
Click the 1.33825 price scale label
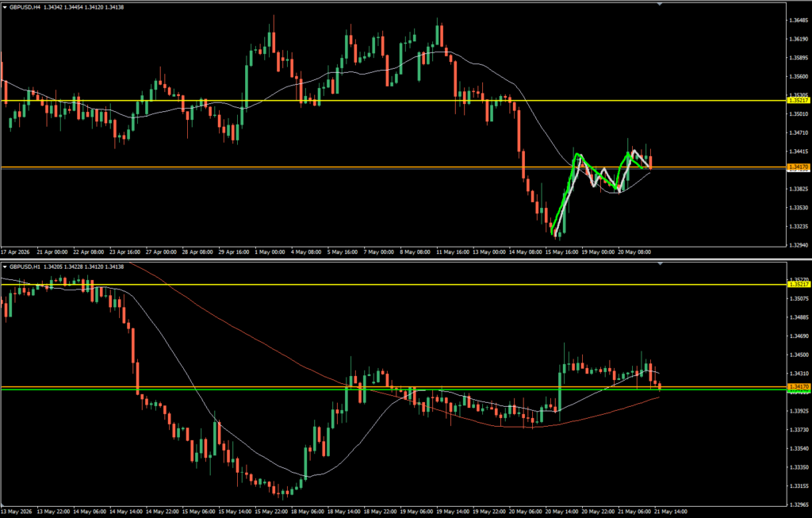pyautogui.click(x=799, y=189)
